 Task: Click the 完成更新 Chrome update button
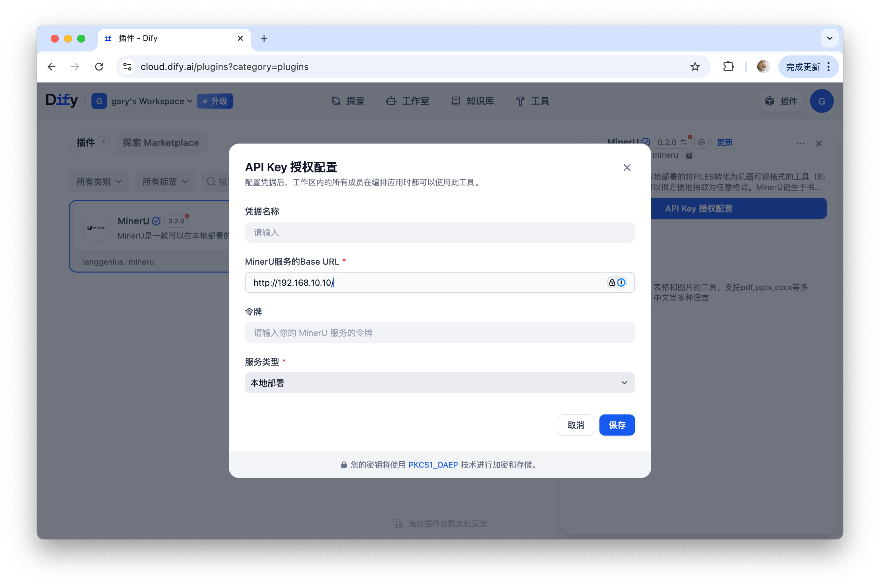(x=803, y=67)
